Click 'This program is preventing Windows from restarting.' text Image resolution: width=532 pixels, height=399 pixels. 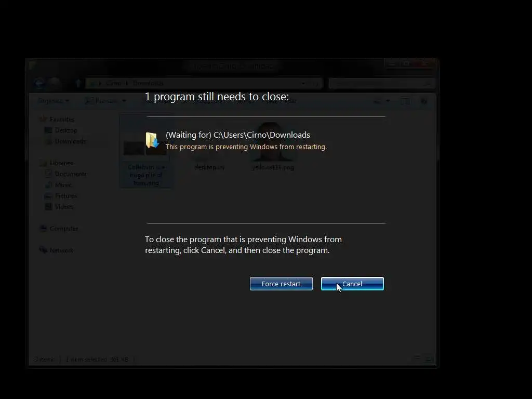[246, 147]
